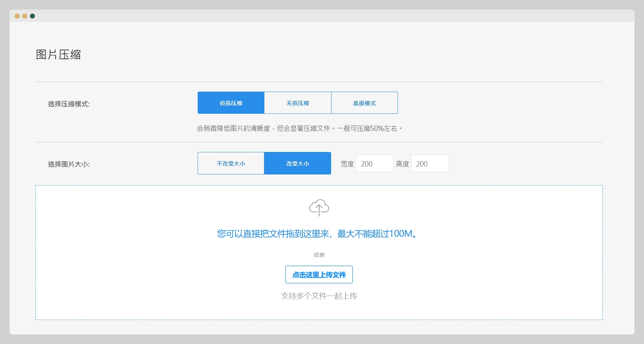
Task: Click the blue drag-files-here headline text
Action: click(x=318, y=234)
